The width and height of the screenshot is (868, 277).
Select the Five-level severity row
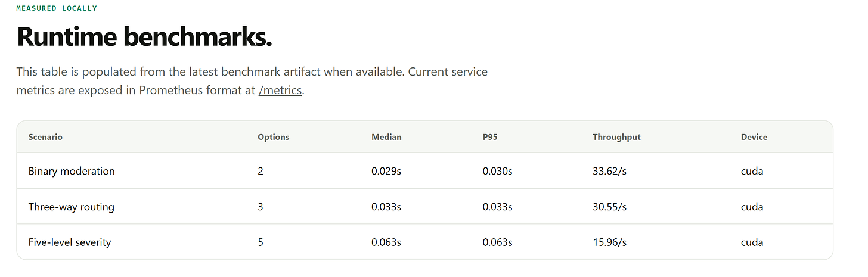click(424, 242)
